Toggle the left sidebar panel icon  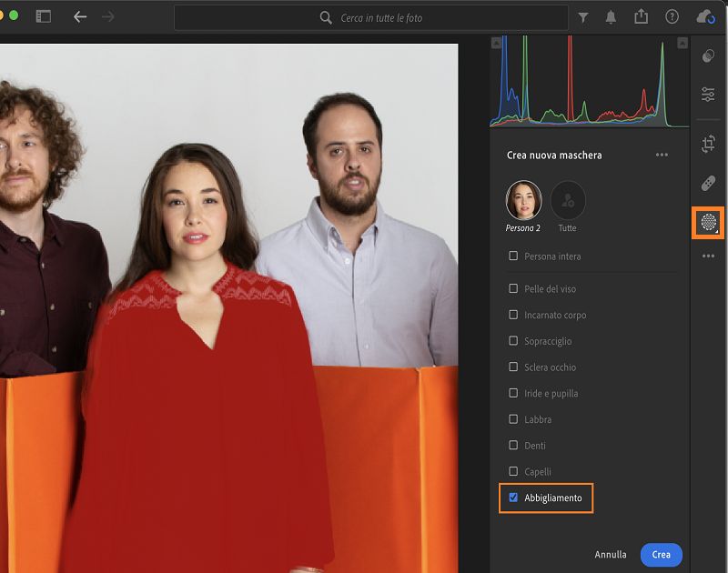[x=43, y=16]
